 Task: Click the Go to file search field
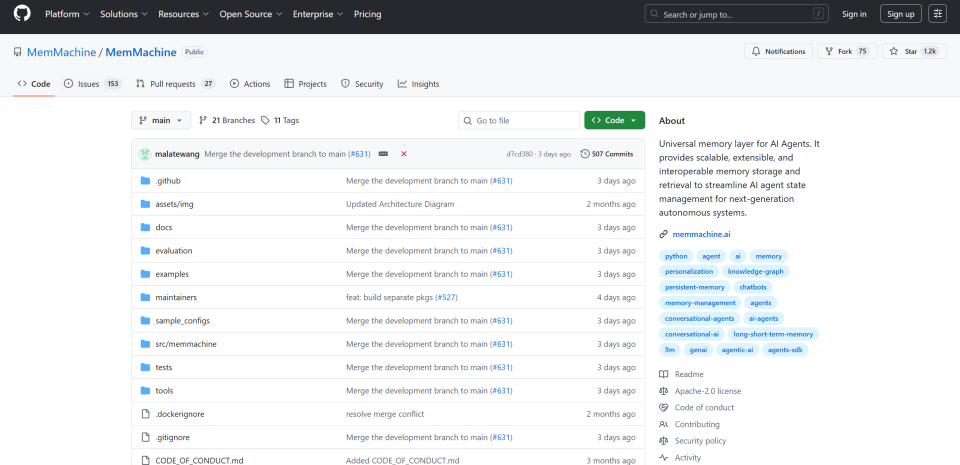tap(519, 120)
